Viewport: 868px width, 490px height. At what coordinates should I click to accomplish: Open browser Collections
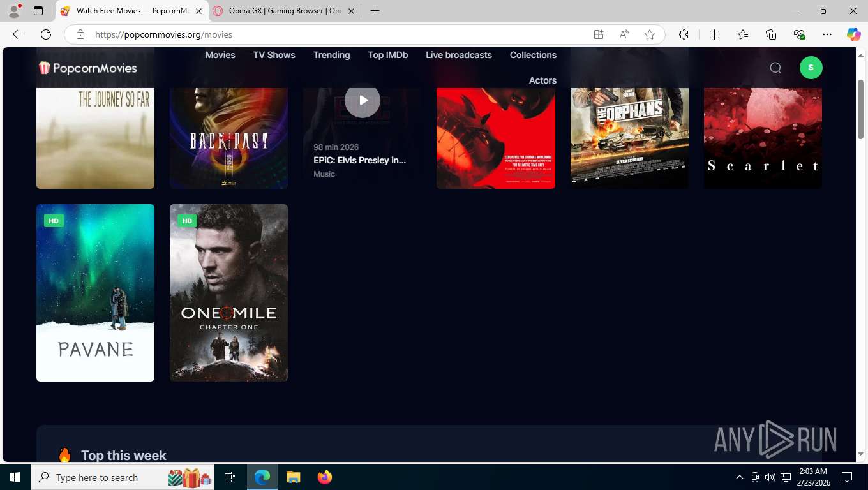pyautogui.click(x=771, y=34)
